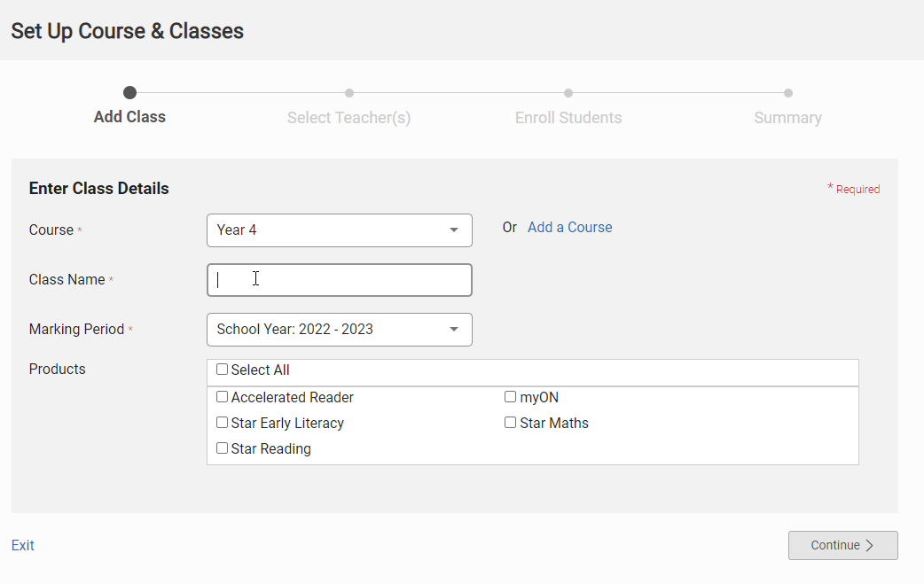The height and width of the screenshot is (584, 924).
Task: Click the Continue button
Action: click(842, 545)
